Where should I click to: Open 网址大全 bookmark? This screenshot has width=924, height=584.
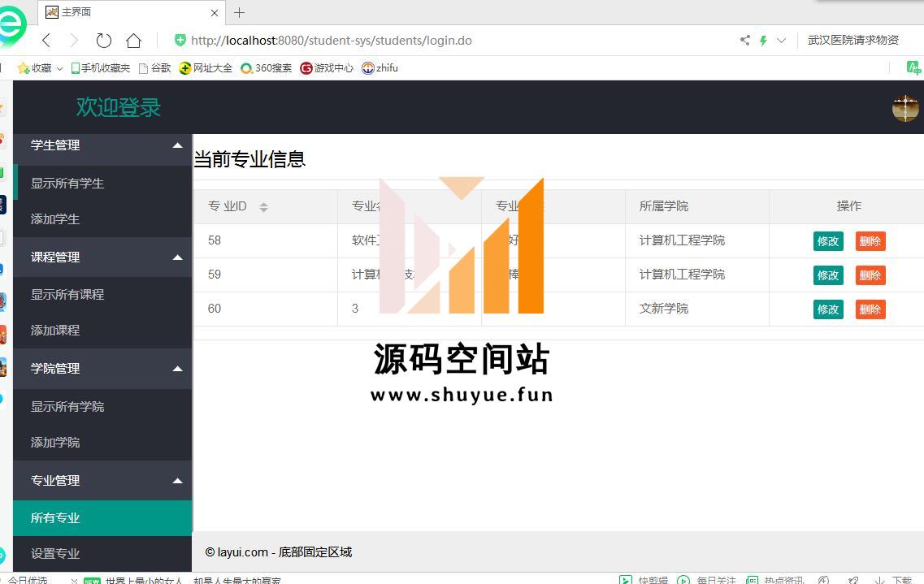pos(206,67)
